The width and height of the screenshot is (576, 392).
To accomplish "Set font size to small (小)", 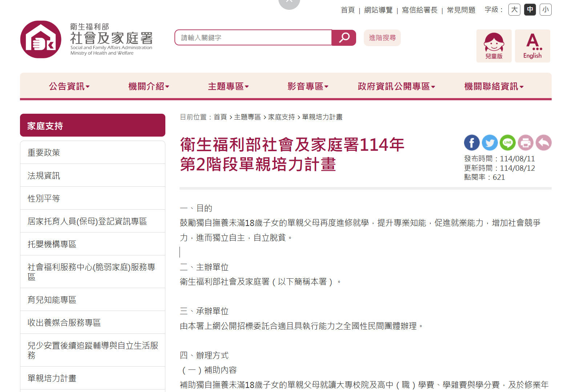I will 546,10.
